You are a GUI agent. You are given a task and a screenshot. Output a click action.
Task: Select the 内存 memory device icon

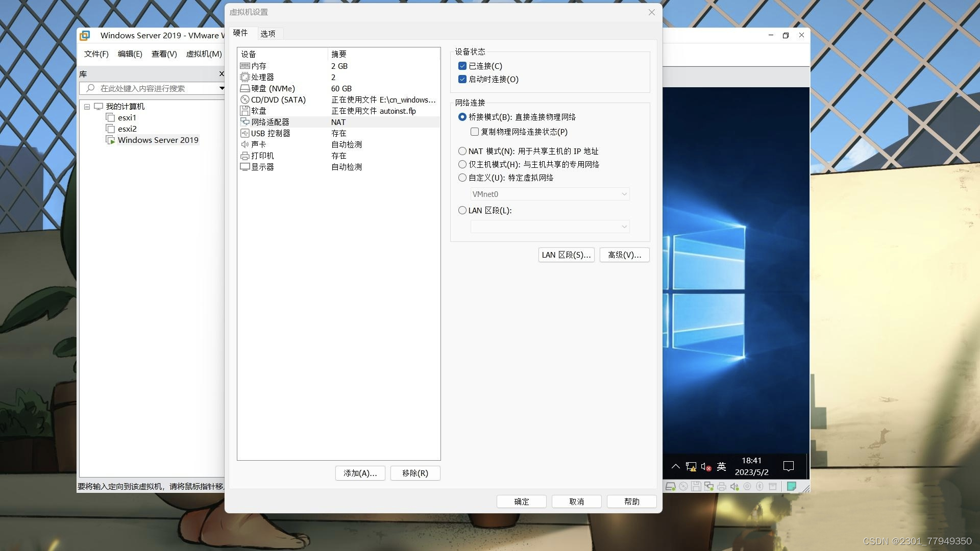tap(244, 66)
